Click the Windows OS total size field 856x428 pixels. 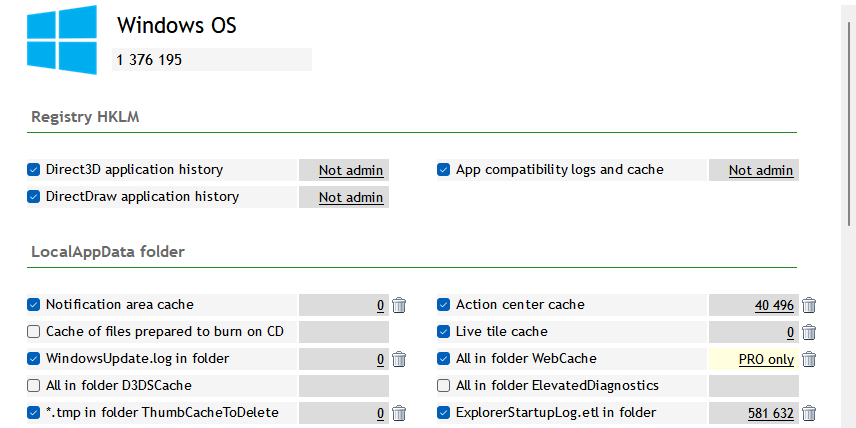pos(212,60)
